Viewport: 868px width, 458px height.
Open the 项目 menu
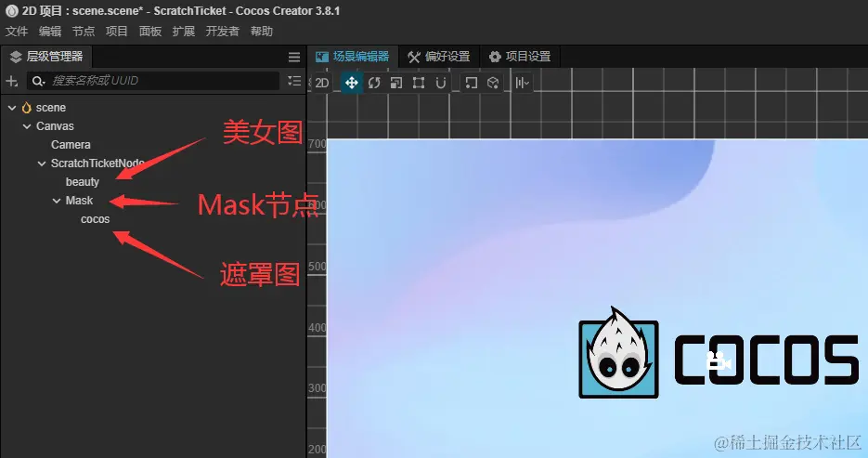click(117, 32)
